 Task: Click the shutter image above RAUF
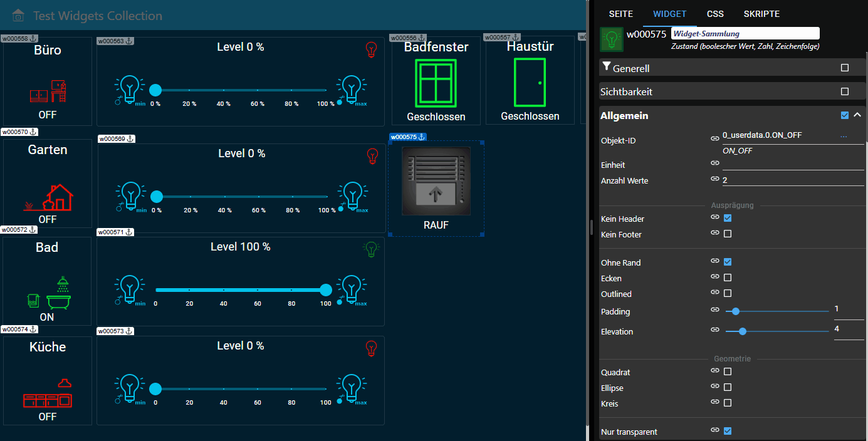[x=436, y=181]
